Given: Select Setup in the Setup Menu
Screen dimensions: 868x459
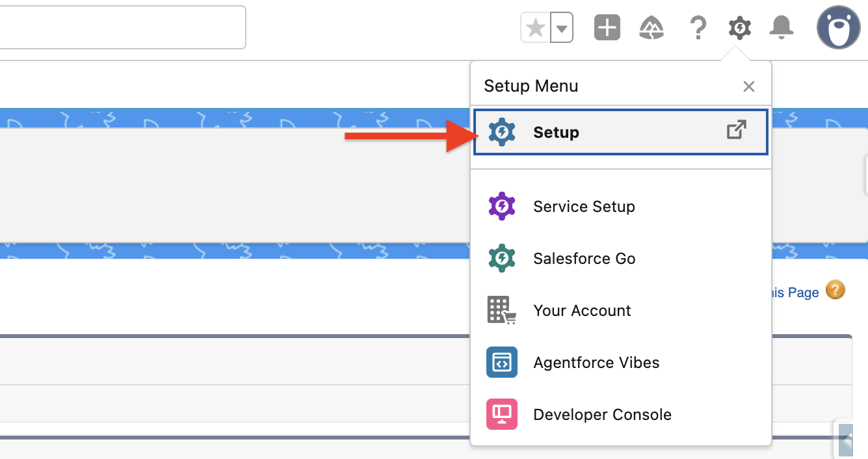Looking at the screenshot, I should pos(556,133).
